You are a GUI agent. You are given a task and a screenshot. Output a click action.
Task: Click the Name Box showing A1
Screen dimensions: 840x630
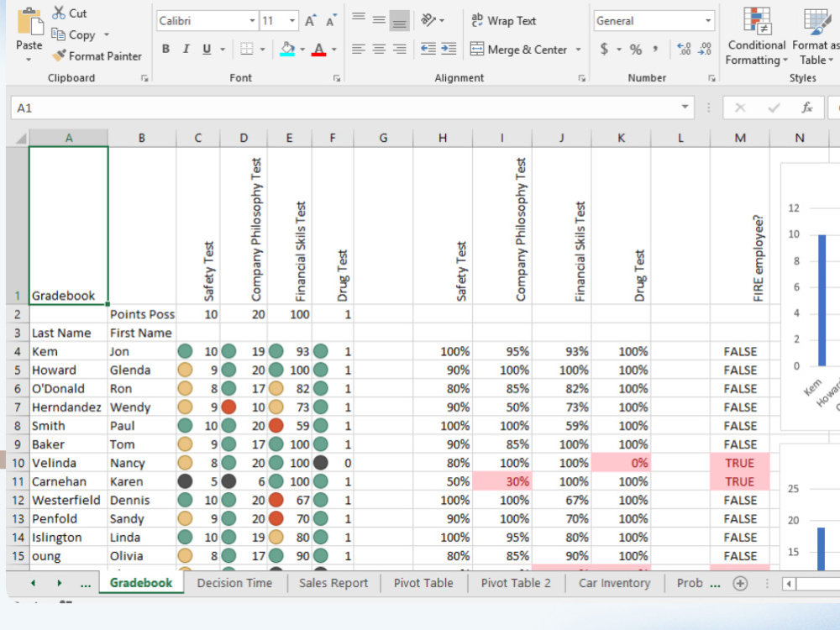pos(351,108)
